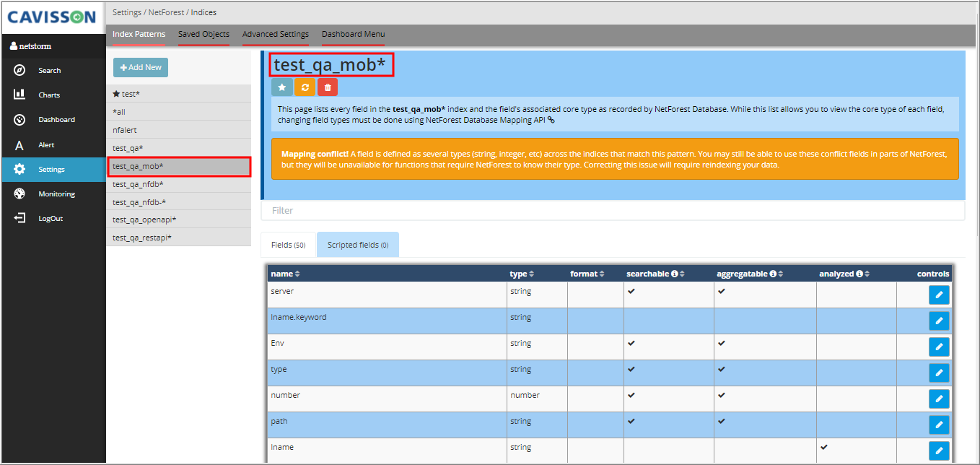Click the Monitoring globe icon
Screen dimensions: 980x465
pos(20,194)
